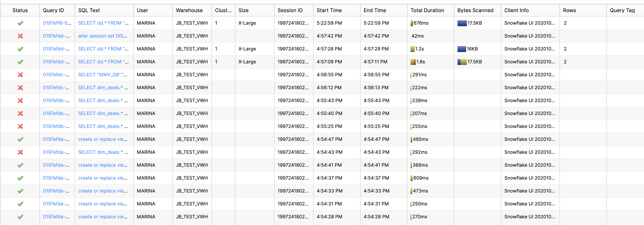Open create or replace view SQL at 4:54:37 PM

coord(103,178)
